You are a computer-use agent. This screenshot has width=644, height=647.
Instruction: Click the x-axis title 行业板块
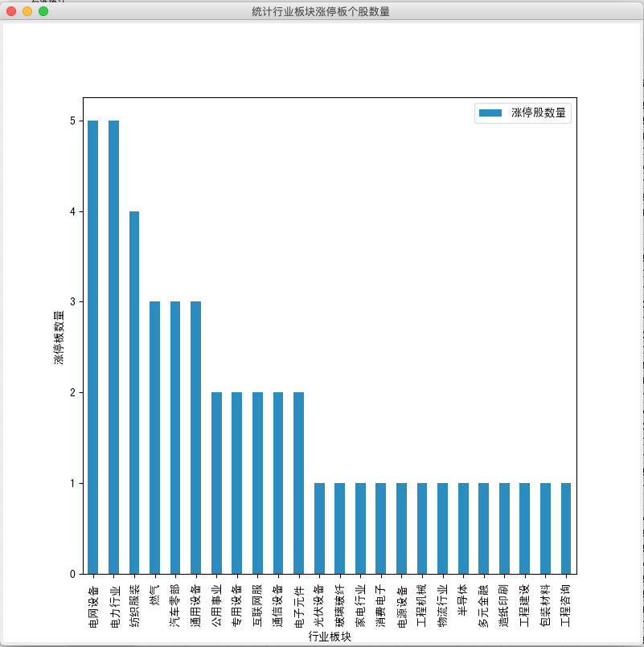tap(330, 637)
